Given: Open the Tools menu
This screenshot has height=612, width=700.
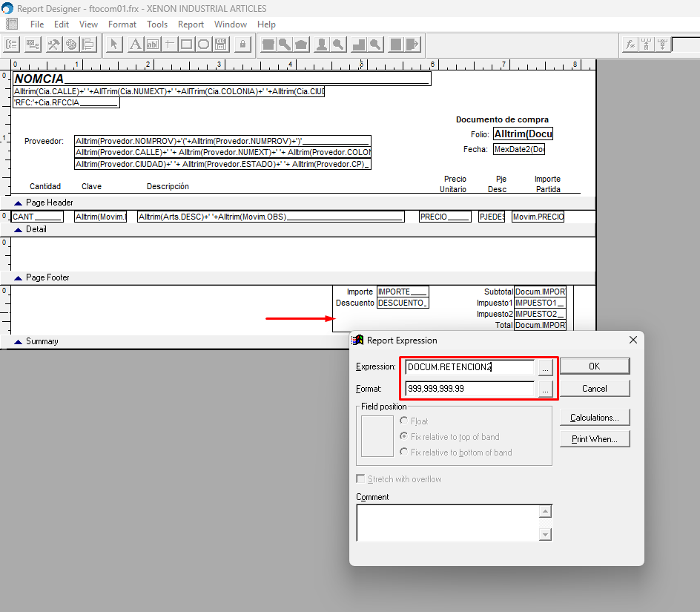Looking at the screenshot, I should click(157, 24).
